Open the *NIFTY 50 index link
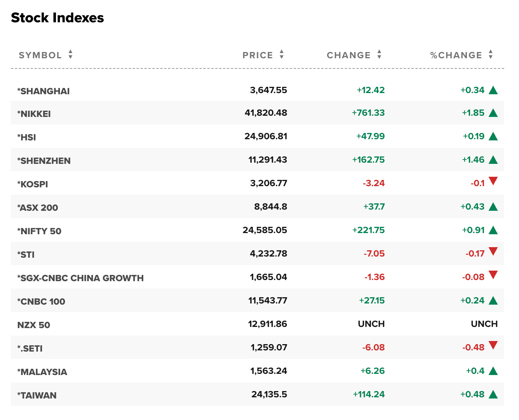Viewport: 519px width, 420px height. point(39,231)
